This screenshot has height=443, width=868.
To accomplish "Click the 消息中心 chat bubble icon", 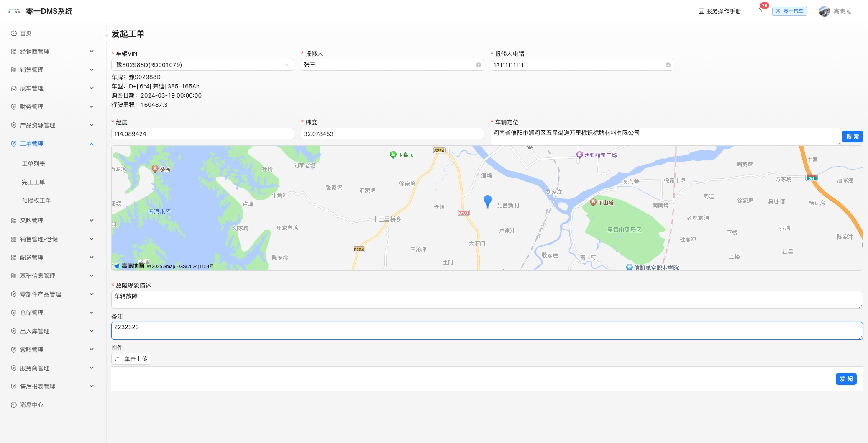I will (14, 405).
